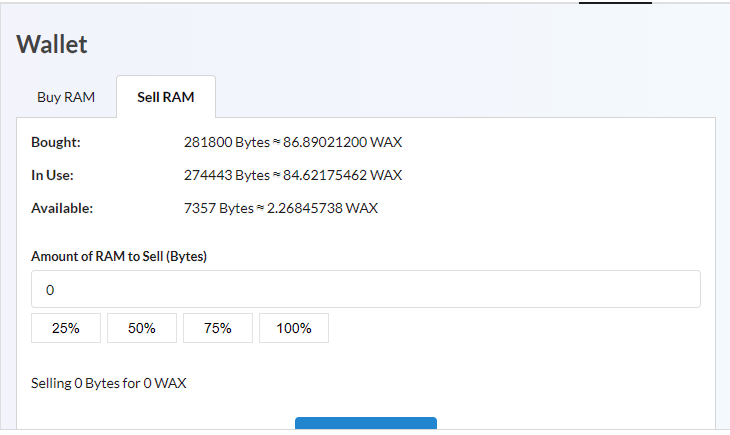Switch to the Buy RAM tab

point(66,97)
